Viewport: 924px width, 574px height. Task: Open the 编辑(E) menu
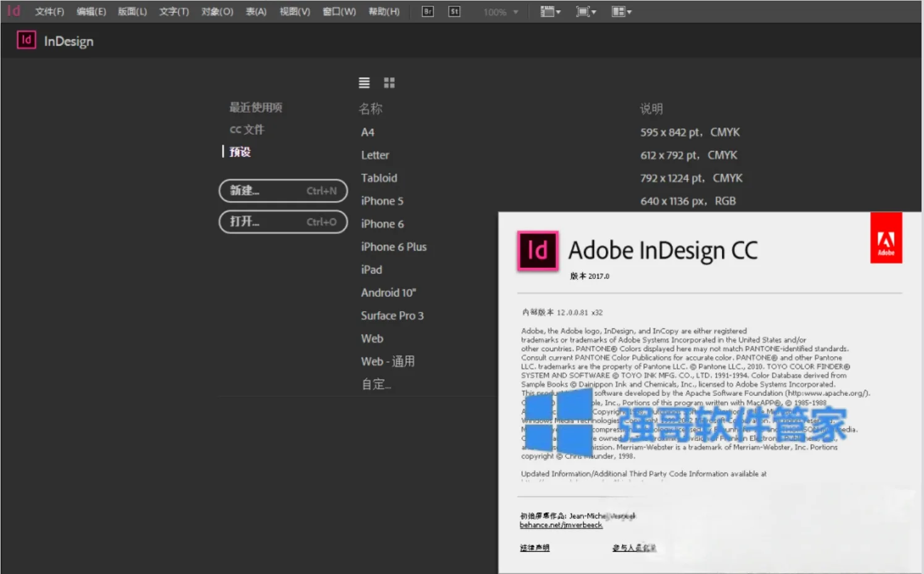pos(91,12)
